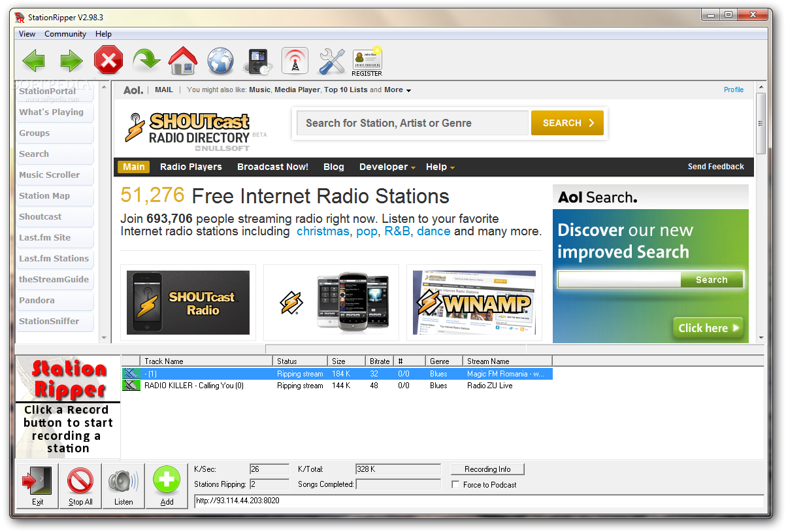786x532 pixels.
Task: Sort by the Bitrate column header
Action: [x=379, y=361]
